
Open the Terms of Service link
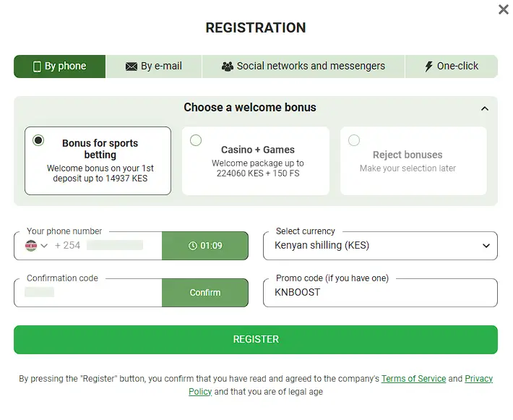click(413, 379)
